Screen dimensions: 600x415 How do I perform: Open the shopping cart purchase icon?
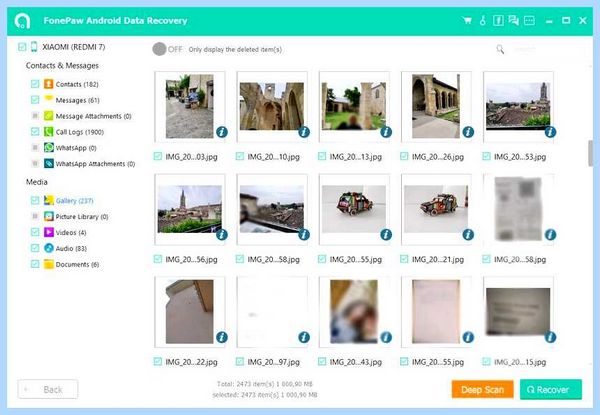(467, 20)
